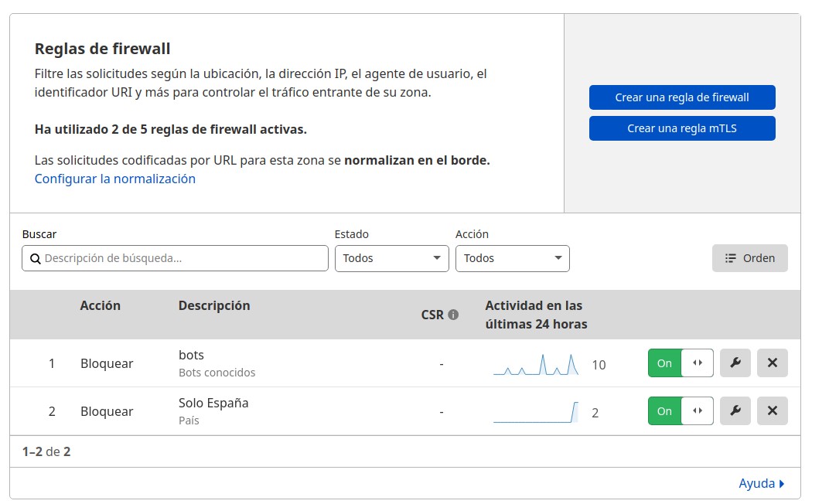829x504 pixels.
Task: Click Crear una regla mTLS
Action: point(681,128)
